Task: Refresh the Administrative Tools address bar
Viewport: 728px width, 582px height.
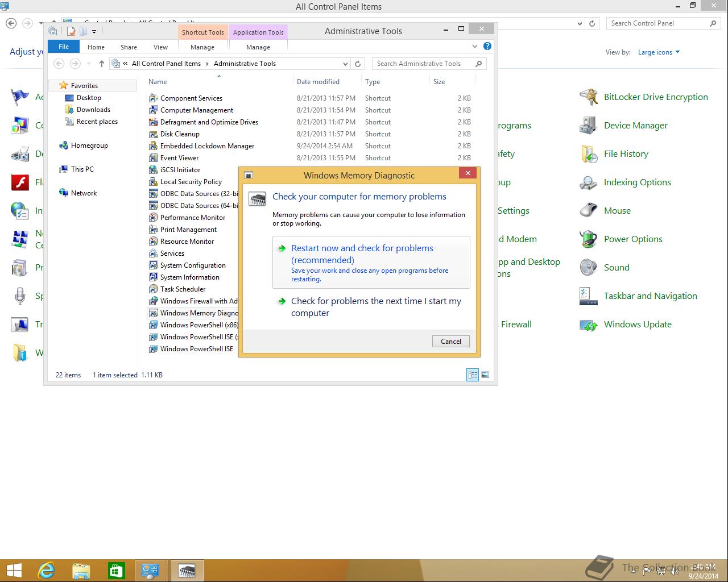Action: (358, 64)
